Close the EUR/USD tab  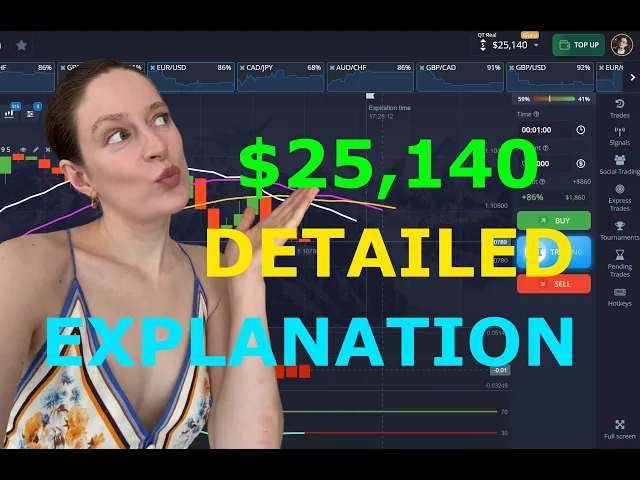pyautogui.click(x=153, y=68)
